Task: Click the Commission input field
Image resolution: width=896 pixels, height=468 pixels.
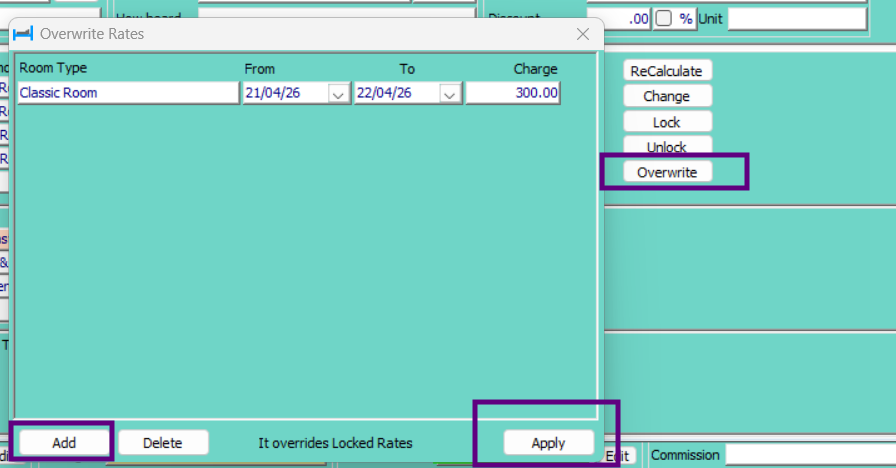Action: point(810,455)
